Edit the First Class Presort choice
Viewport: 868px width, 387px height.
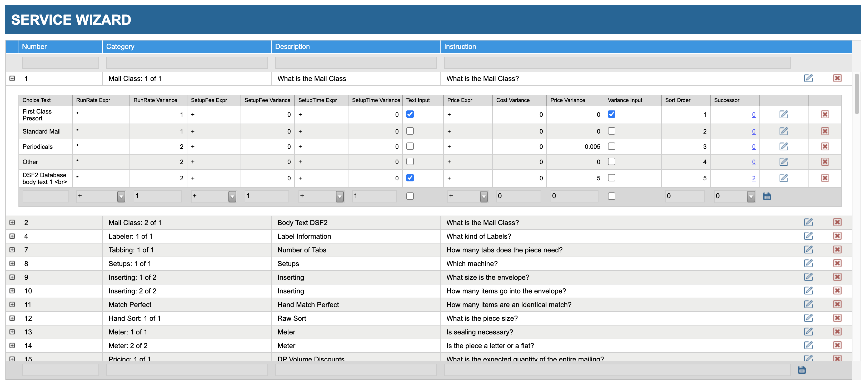[x=784, y=114]
